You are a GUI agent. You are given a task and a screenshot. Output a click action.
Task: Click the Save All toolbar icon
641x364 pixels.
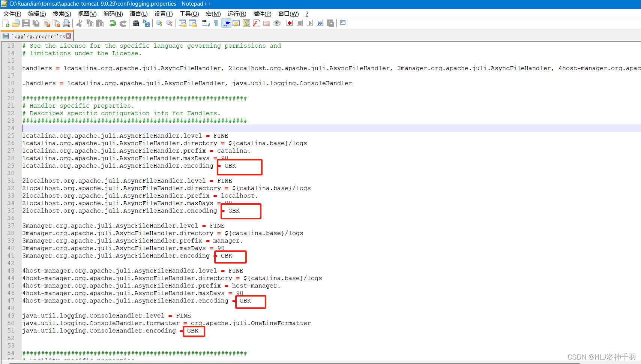coord(36,23)
